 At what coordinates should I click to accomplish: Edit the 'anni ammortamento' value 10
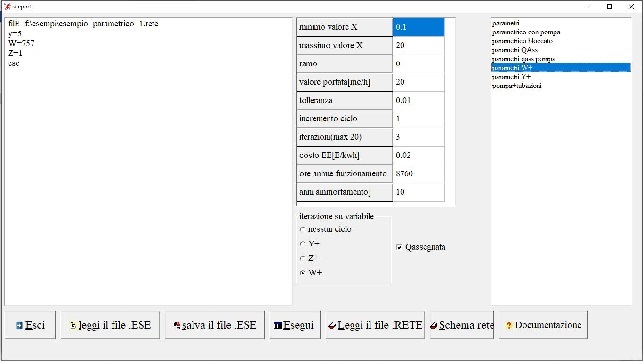point(418,192)
